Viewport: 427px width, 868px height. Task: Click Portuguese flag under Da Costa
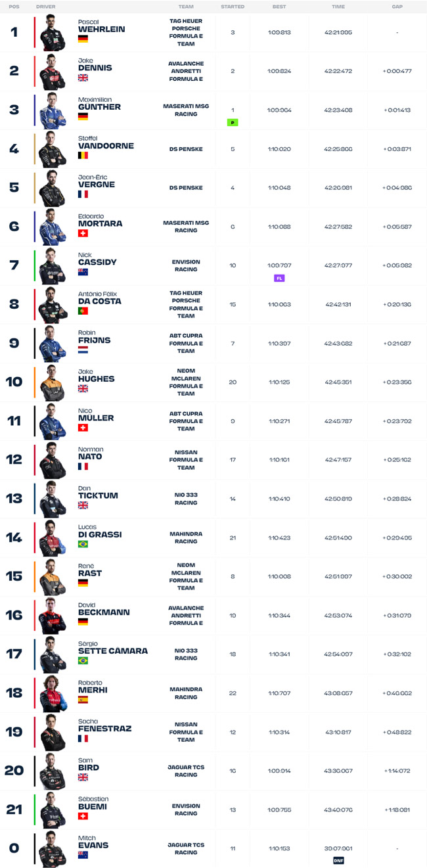pos(83,311)
